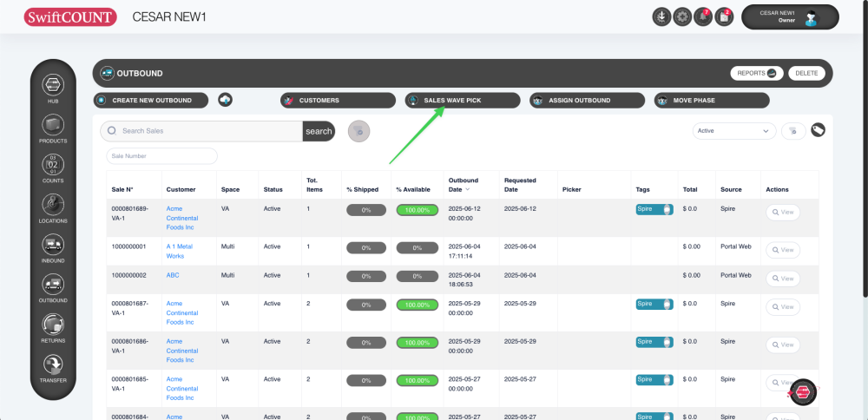Image resolution: width=868 pixels, height=420 pixels.
Task: Click the Tags column header
Action: 642,189
